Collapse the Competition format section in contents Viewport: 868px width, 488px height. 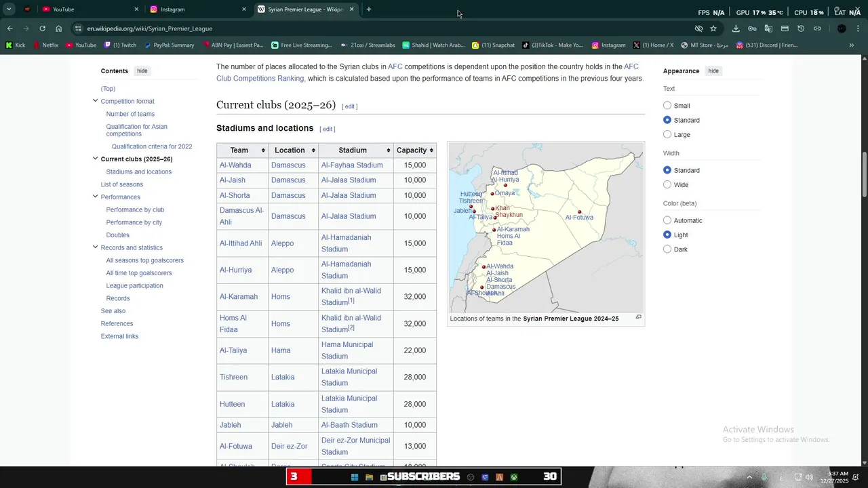(95, 101)
